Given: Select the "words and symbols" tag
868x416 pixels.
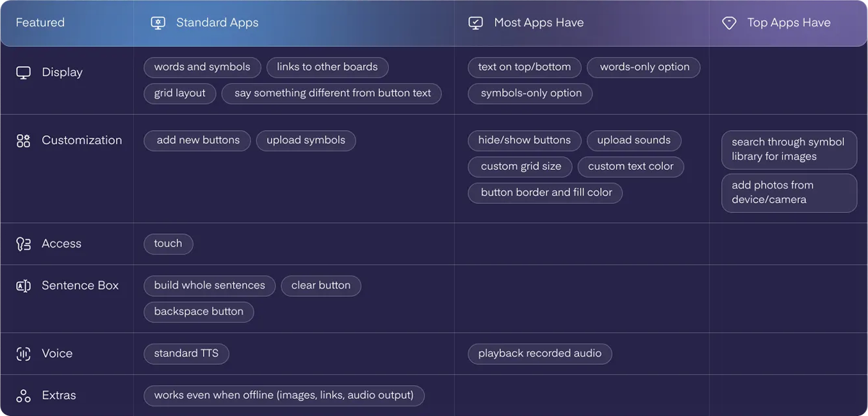Looking at the screenshot, I should pos(202,67).
